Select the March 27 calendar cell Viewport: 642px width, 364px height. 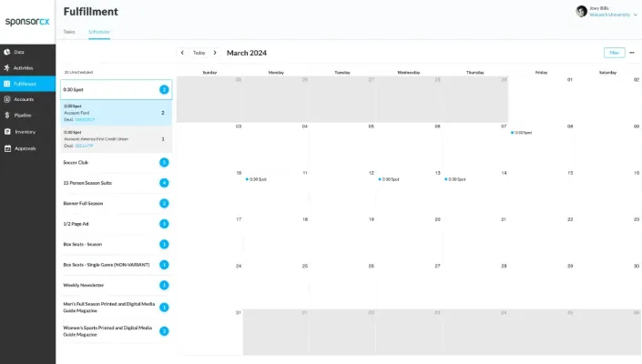(409, 286)
